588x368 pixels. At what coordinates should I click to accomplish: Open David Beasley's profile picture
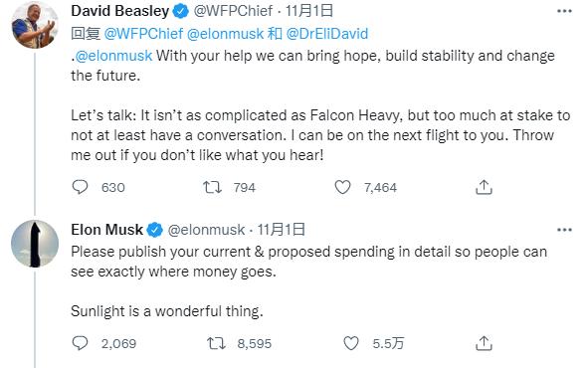pos(35,25)
